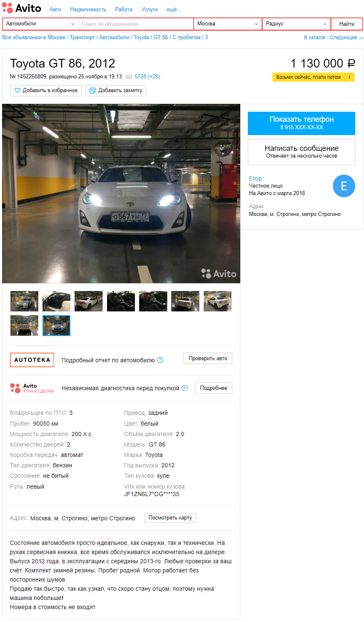Open the Услуги top menu item

[x=150, y=9]
